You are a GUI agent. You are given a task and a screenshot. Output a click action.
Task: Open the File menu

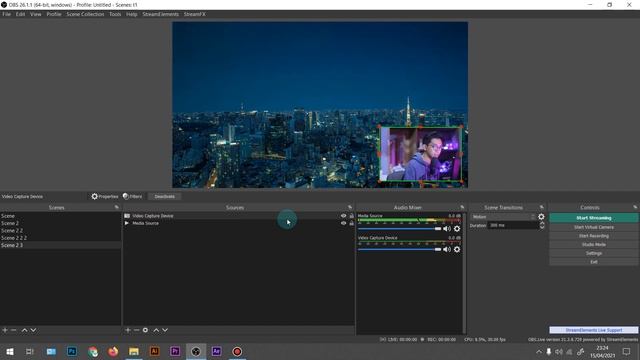pyautogui.click(x=7, y=14)
